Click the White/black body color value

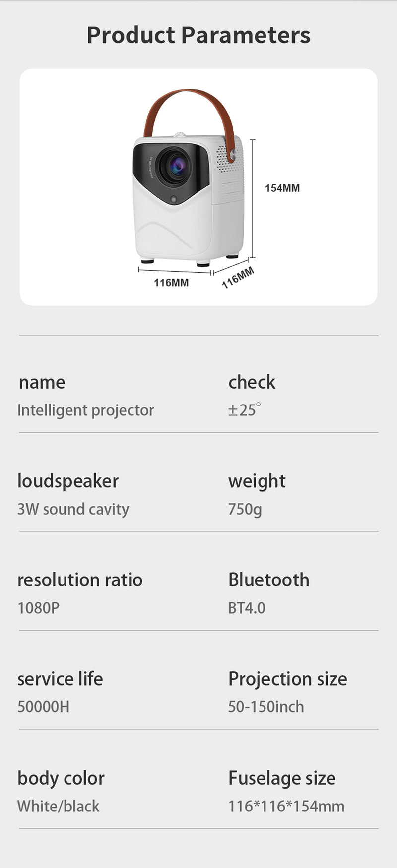[x=59, y=806]
